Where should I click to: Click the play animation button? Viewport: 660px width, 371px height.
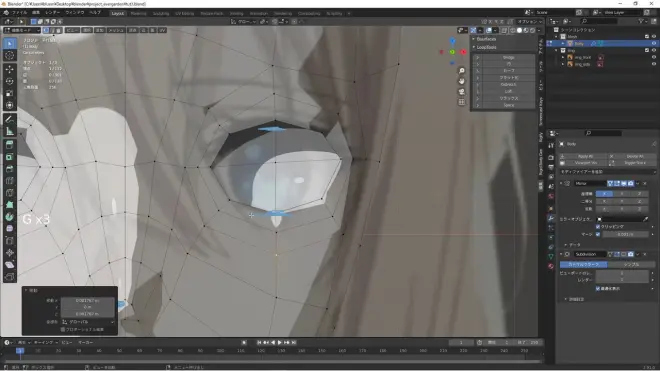279,342
